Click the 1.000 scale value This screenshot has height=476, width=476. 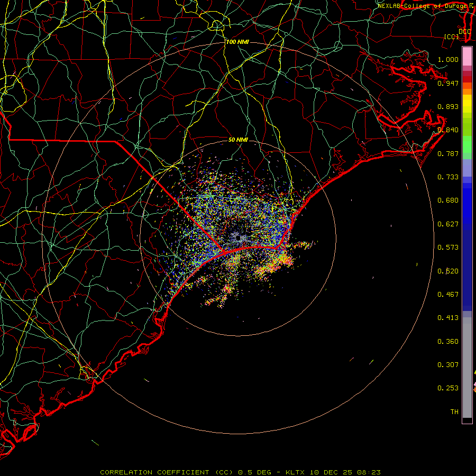coord(448,59)
